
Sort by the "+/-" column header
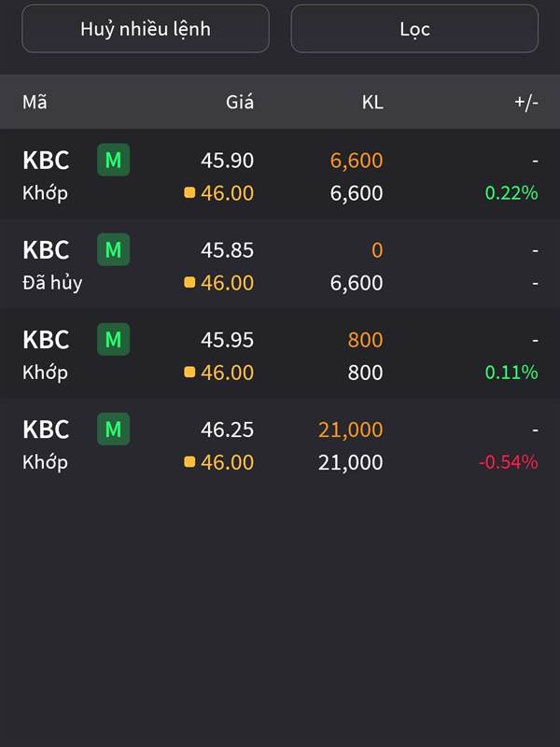tap(526, 102)
